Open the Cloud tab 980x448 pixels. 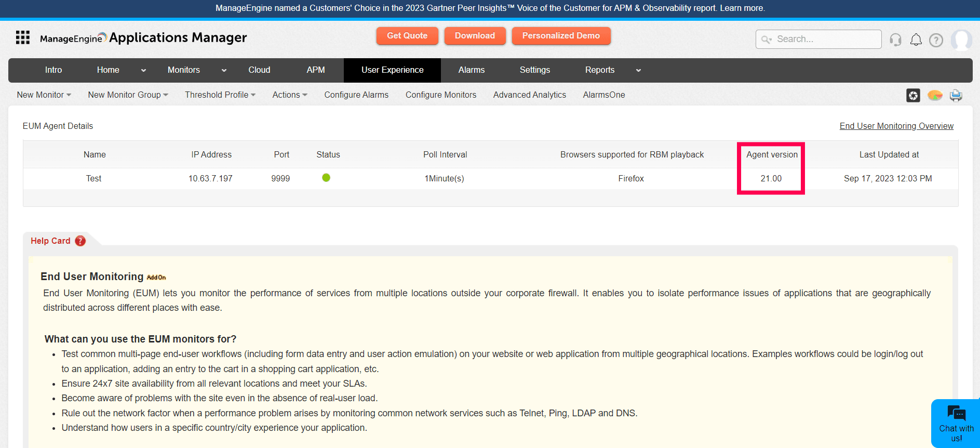point(259,70)
